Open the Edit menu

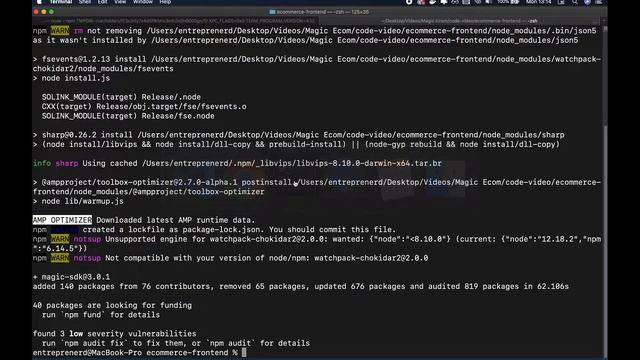[x=102, y=2]
